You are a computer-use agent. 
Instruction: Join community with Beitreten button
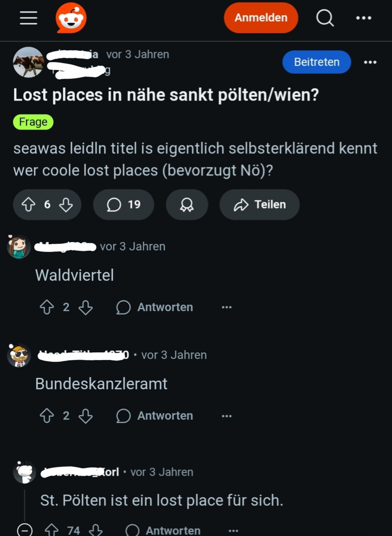[x=316, y=62]
